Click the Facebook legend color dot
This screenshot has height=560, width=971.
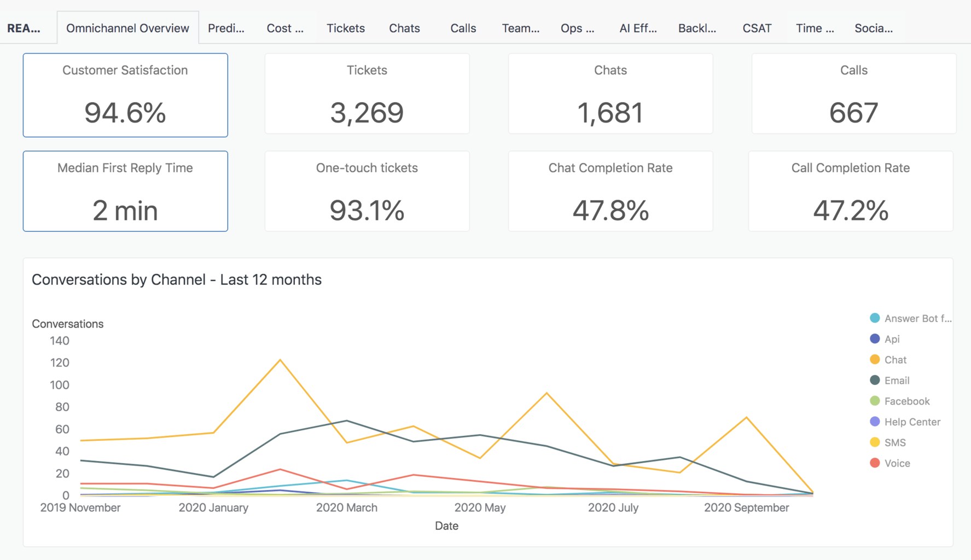[875, 401]
